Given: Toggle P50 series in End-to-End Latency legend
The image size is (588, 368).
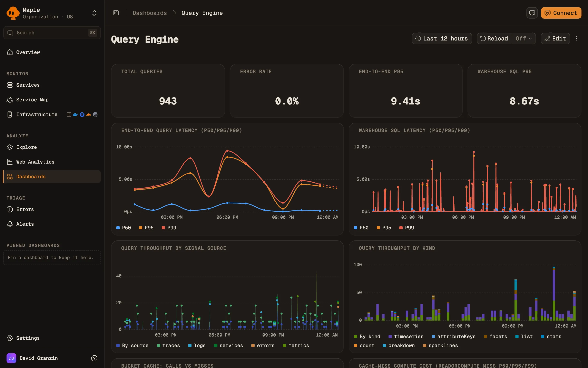Looking at the screenshot, I should click(x=124, y=228).
